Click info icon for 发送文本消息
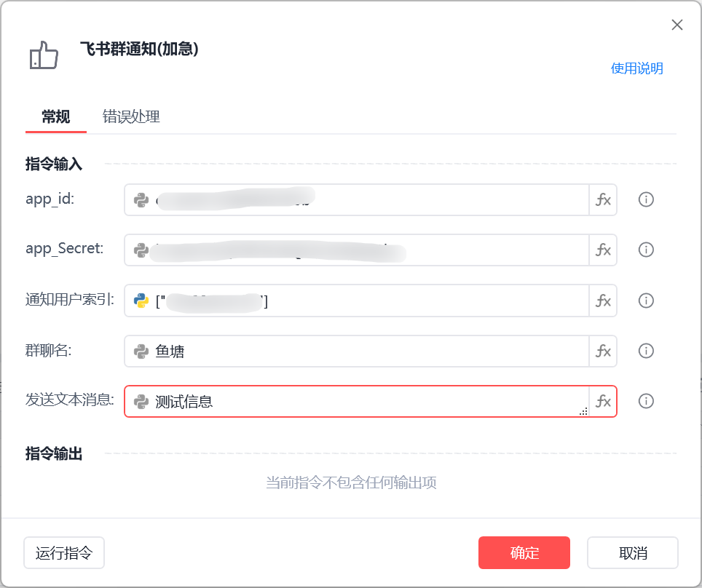Image resolution: width=702 pixels, height=588 pixels. [x=646, y=401]
